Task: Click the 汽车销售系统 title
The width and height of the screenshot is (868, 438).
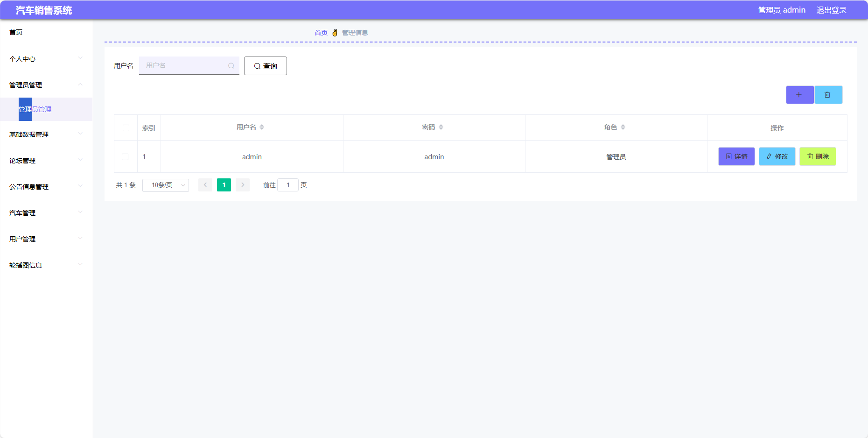Action: pos(43,10)
